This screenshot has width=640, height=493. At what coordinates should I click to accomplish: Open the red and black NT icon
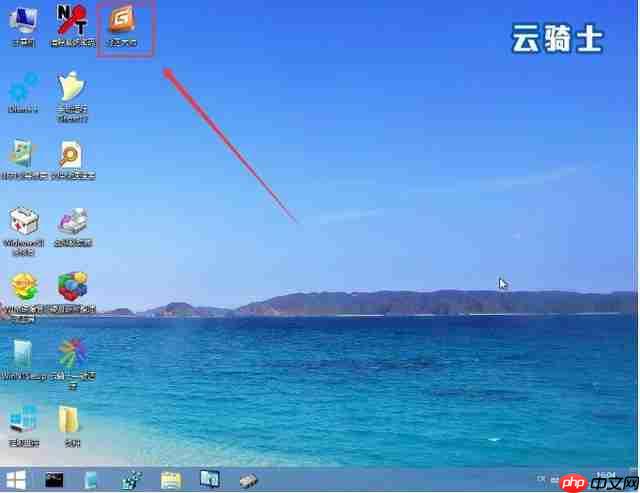tap(73, 24)
